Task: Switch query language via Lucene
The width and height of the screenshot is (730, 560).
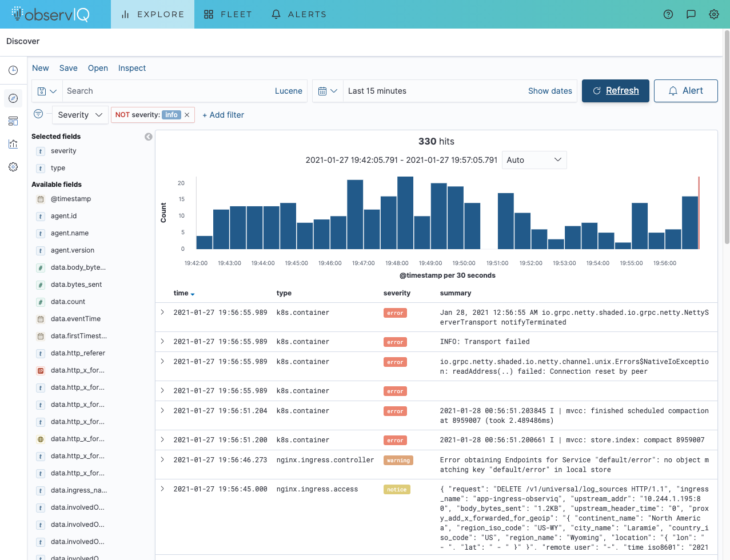Action: pyautogui.click(x=289, y=91)
